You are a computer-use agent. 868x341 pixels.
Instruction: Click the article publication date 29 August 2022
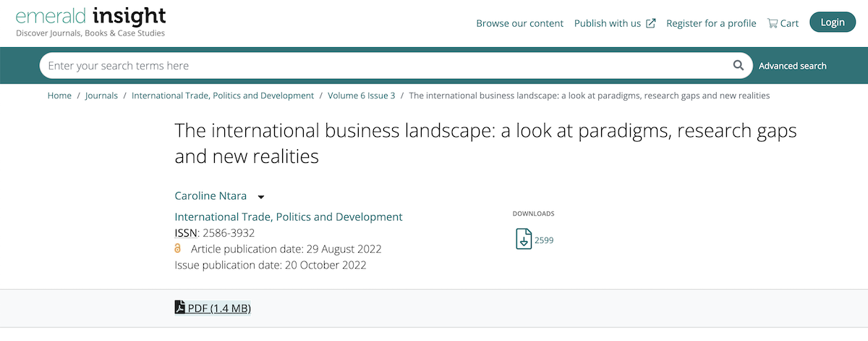286,248
